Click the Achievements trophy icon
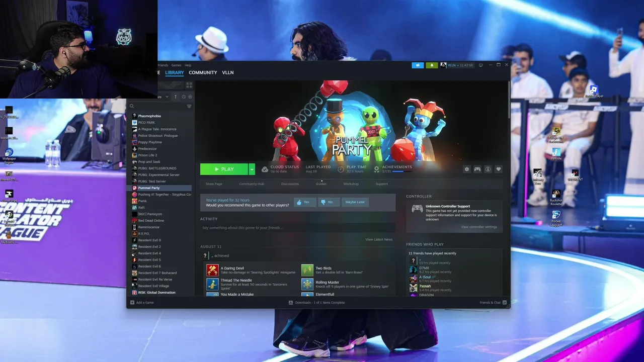Image resolution: width=644 pixels, height=362 pixels. [376, 169]
